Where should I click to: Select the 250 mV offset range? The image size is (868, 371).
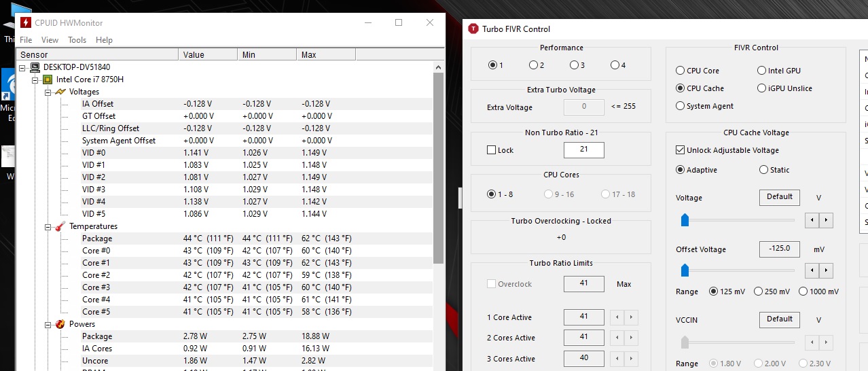[758, 291]
